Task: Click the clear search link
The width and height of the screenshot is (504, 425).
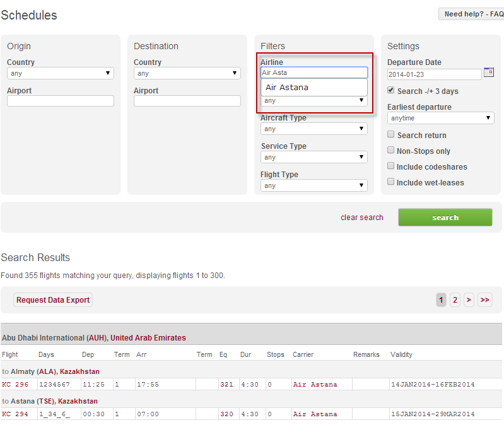Action: (362, 218)
